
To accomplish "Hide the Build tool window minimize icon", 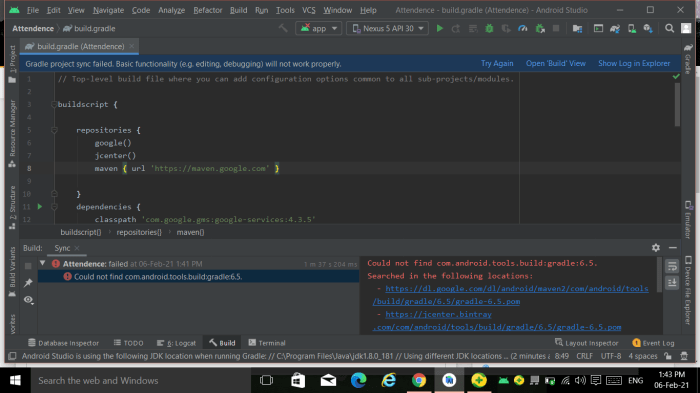I will [x=673, y=247].
